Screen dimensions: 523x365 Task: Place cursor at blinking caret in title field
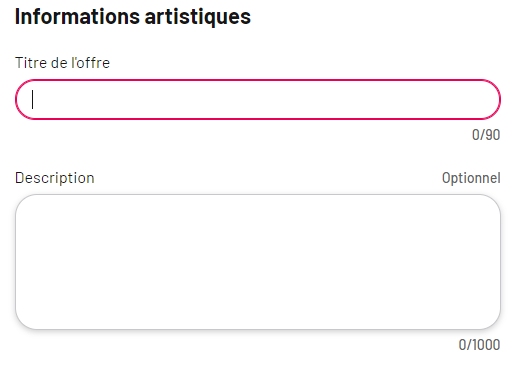32,99
